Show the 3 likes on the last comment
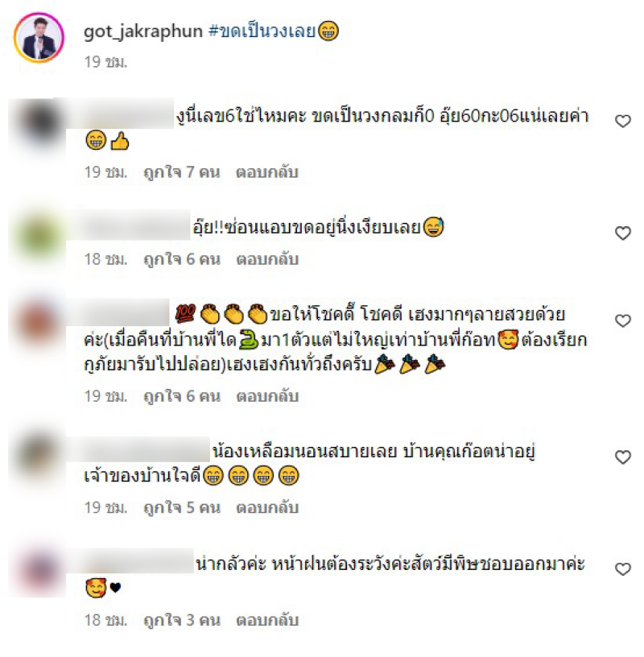644x657 pixels. point(181,620)
